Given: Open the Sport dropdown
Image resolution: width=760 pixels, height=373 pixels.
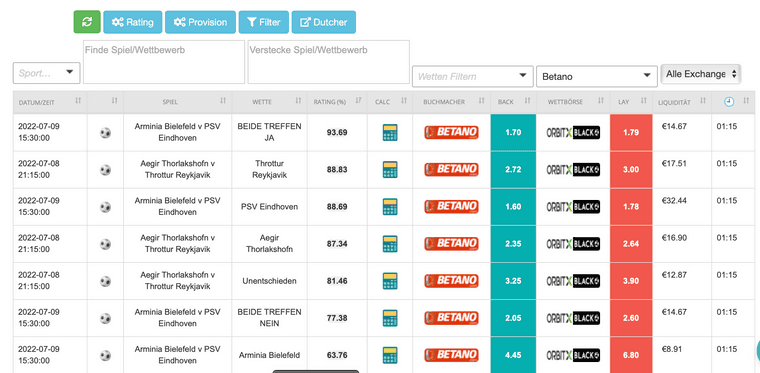Looking at the screenshot, I should tap(47, 73).
